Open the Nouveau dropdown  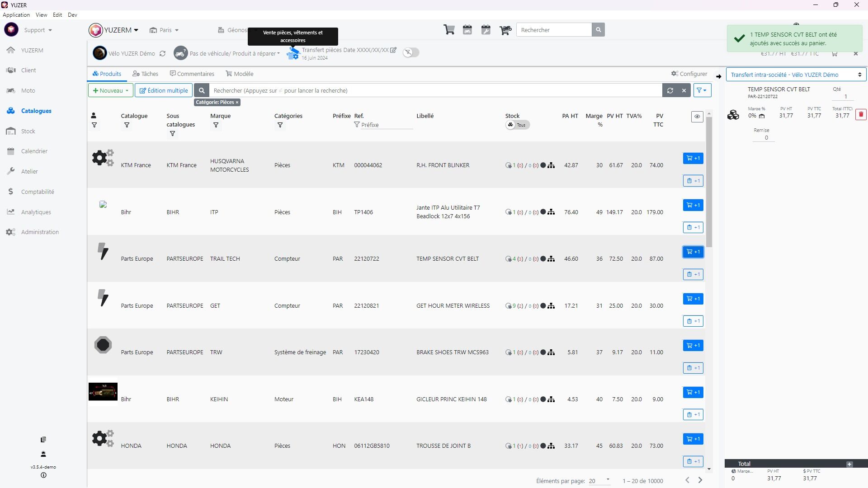click(x=111, y=90)
